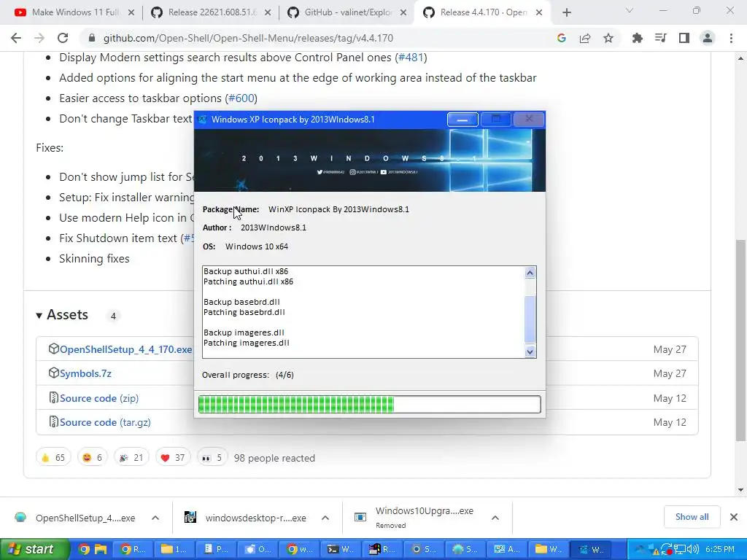Download Symbols.7z asset

[85, 374]
